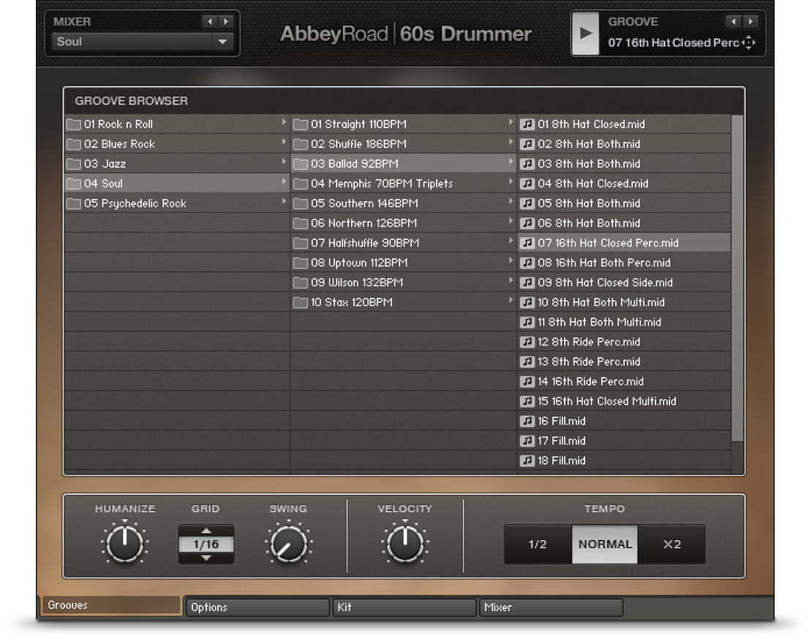Click folder icon of 09 Wilson 132BPM

point(301,283)
